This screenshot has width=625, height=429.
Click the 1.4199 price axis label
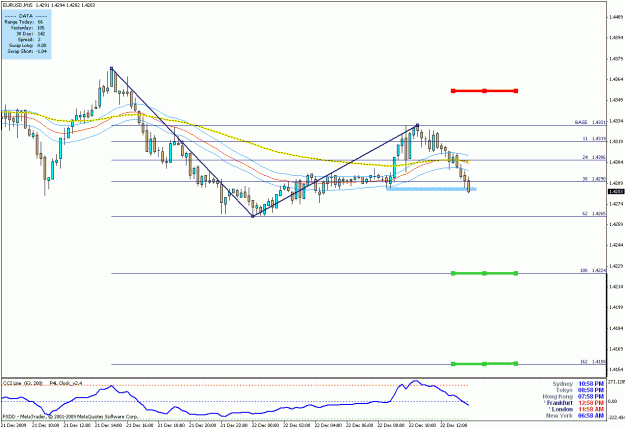tap(616, 307)
